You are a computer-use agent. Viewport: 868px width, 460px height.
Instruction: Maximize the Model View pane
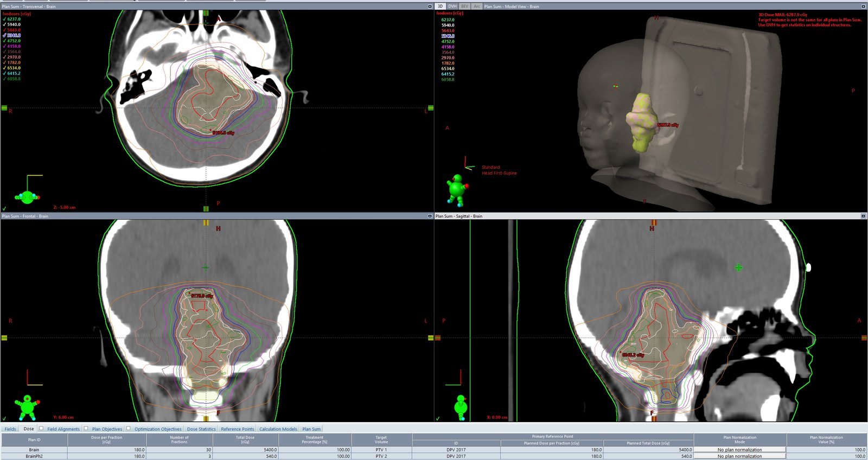(x=863, y=7)
